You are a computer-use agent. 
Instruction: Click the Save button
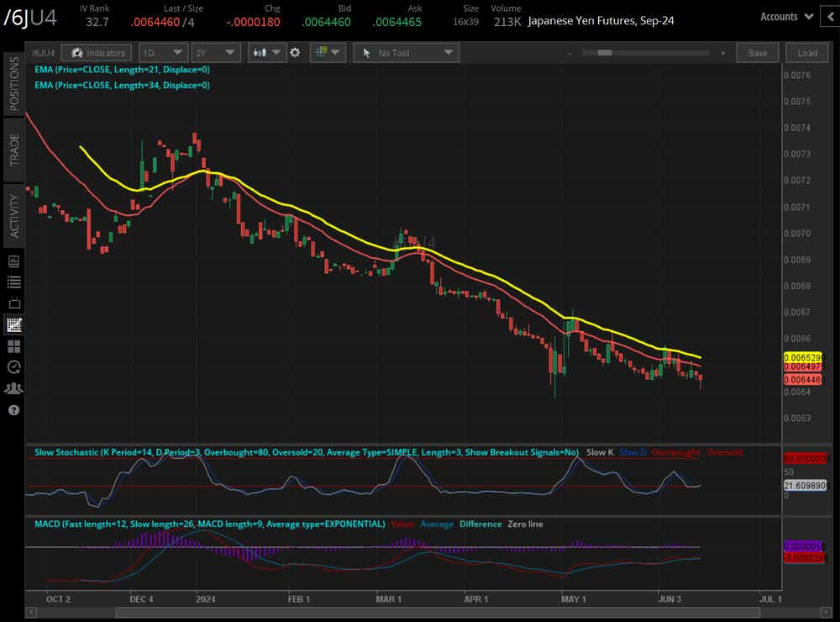pyautogui.click(x=757, y=53)
